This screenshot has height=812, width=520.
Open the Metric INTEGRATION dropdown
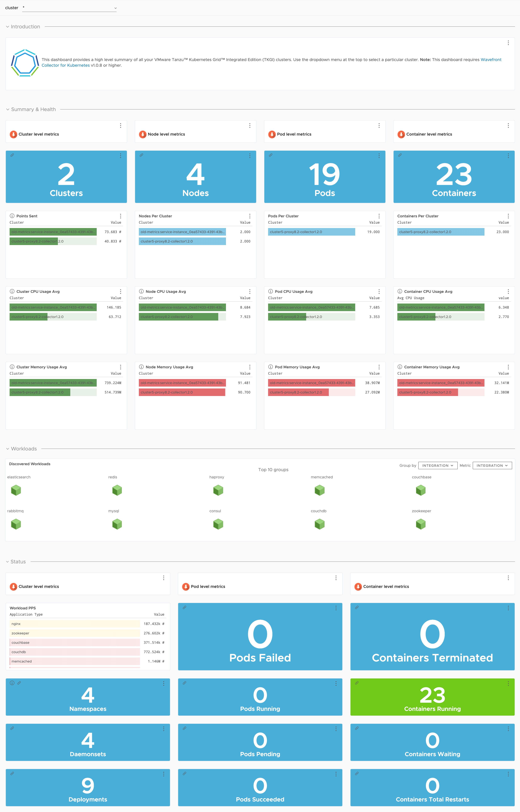492,466
